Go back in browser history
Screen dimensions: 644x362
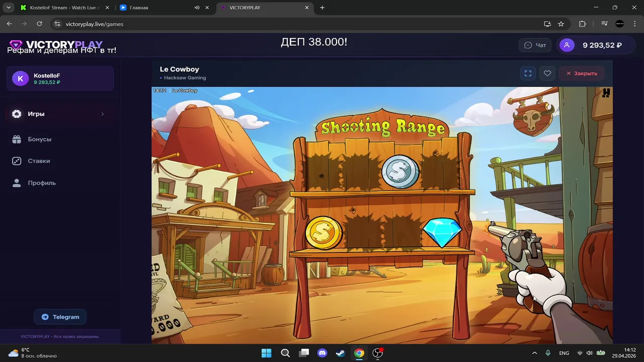pyautogui.click(x=9, y=24)
